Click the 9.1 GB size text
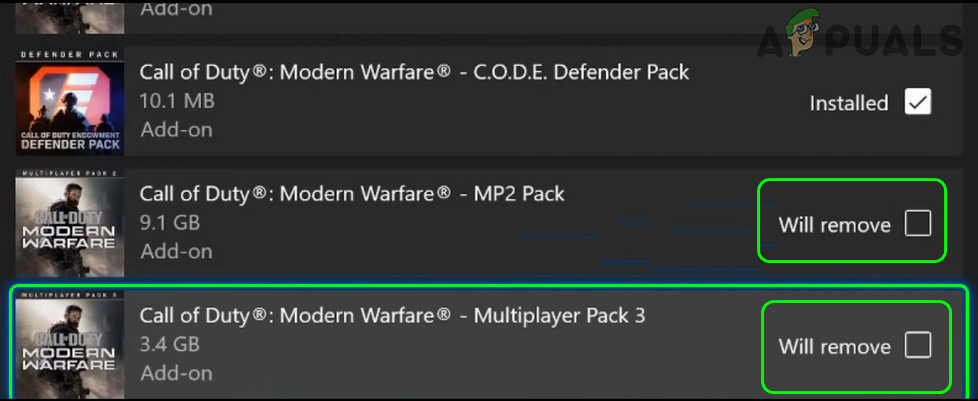The image size is (978, 401). 170,223
